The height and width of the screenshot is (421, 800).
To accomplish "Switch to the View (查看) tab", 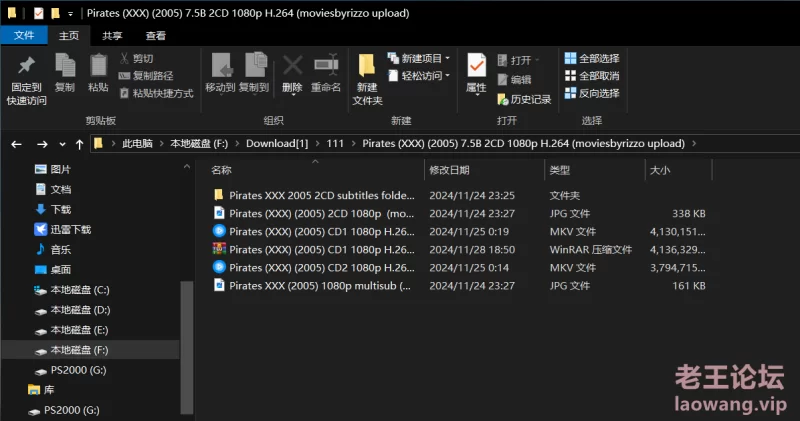I will click(155, 35).
